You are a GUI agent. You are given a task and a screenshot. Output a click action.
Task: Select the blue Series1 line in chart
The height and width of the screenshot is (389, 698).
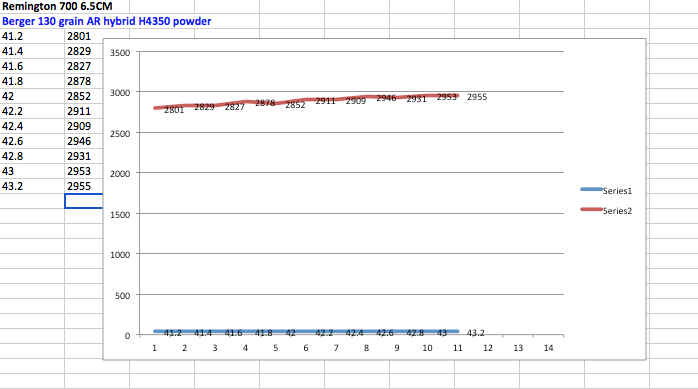click(x=306, y=331)
